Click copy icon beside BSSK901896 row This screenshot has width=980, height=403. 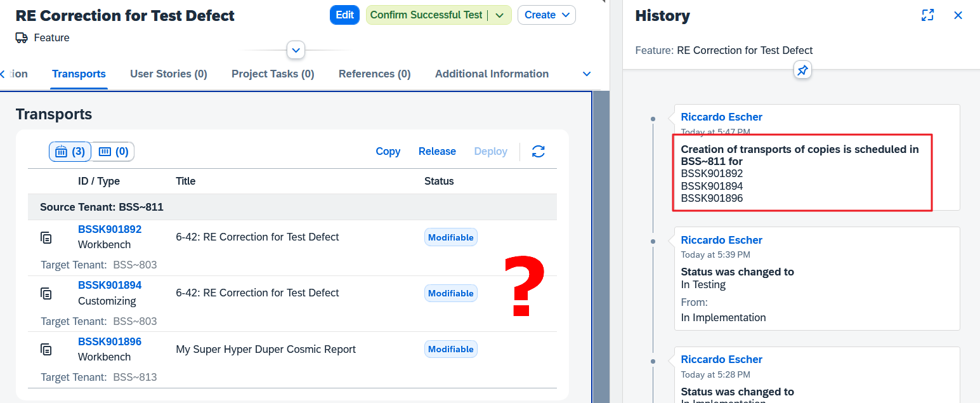(x=46, y=349)
